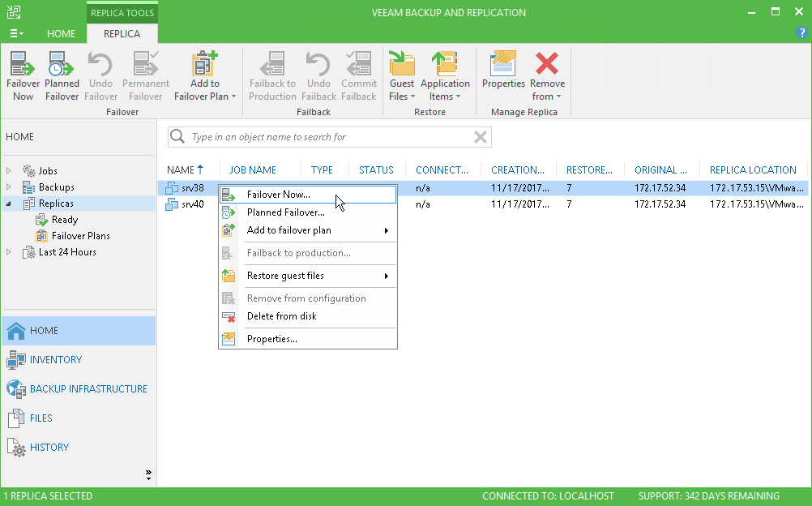Screen dimensions: 812x506
Task: Open Guest Files dropdown arrow
Action: [x=412, y=96]
